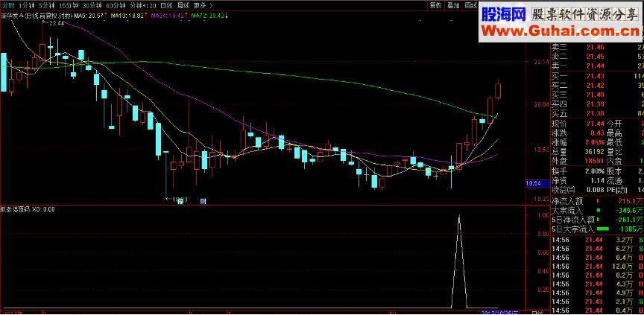
Task: Open the 复权 adjustment option
Action: pyautogui.click(x=435, y=5)
